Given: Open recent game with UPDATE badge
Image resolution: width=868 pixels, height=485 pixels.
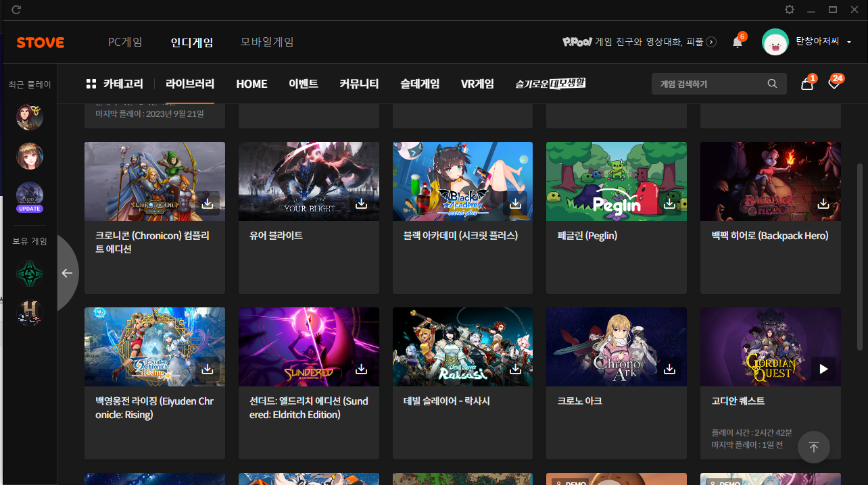Looking at the screenshot, I should coord(30,197).
